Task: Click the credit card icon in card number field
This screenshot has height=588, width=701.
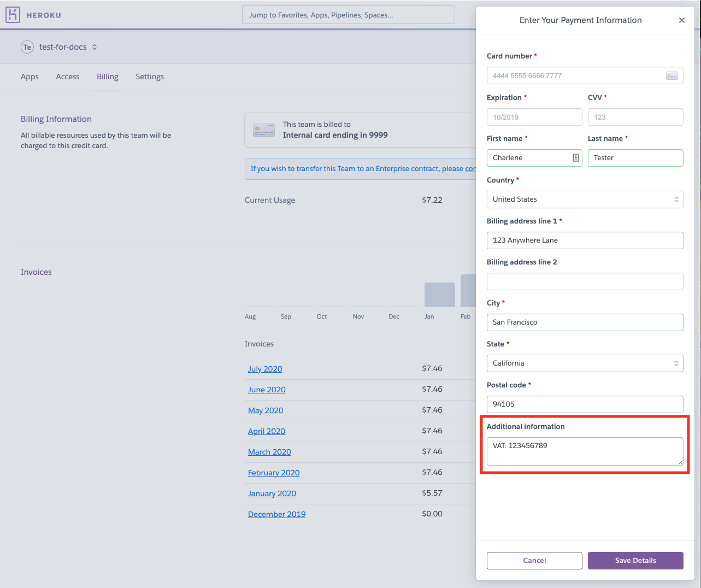Action: tap(671, 75)
